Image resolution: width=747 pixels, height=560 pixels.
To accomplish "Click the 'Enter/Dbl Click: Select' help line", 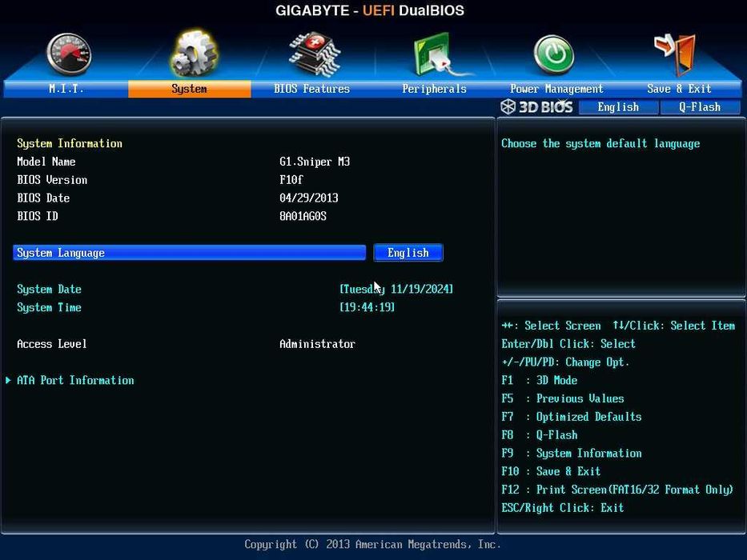I will (x=568, y=344).
